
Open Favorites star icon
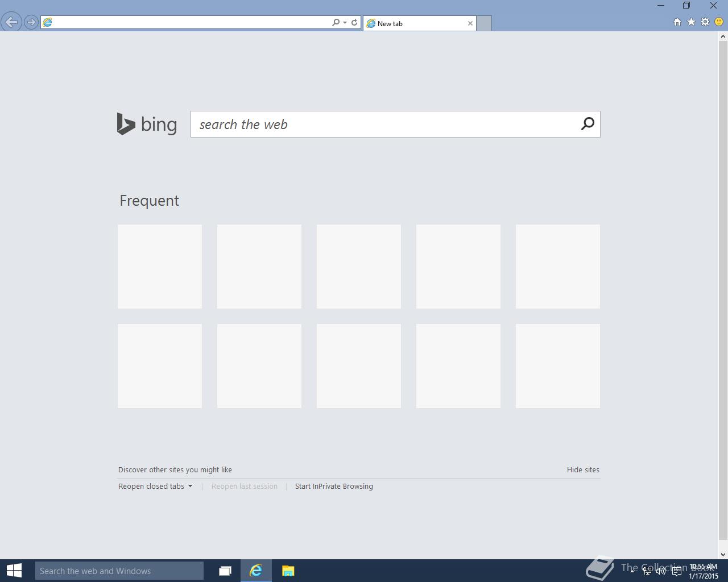(x=691, y=22)
